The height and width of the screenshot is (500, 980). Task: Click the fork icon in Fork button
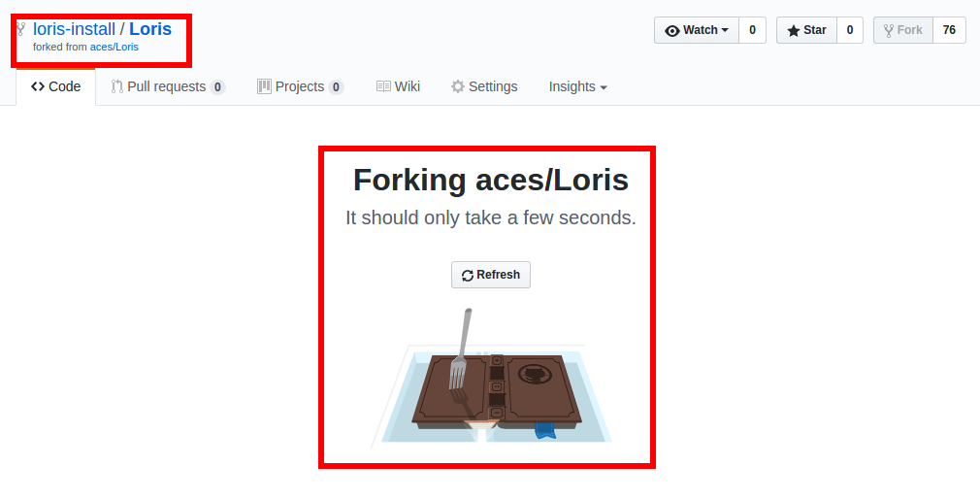coord(889,31)
